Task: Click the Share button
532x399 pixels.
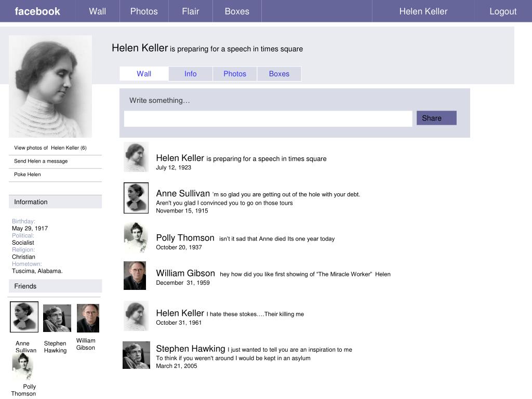Action: [436, 118]
